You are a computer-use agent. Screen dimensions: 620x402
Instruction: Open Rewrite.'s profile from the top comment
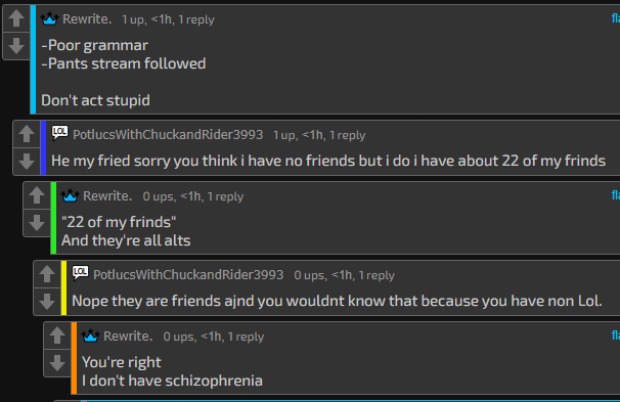click(88, 19)
